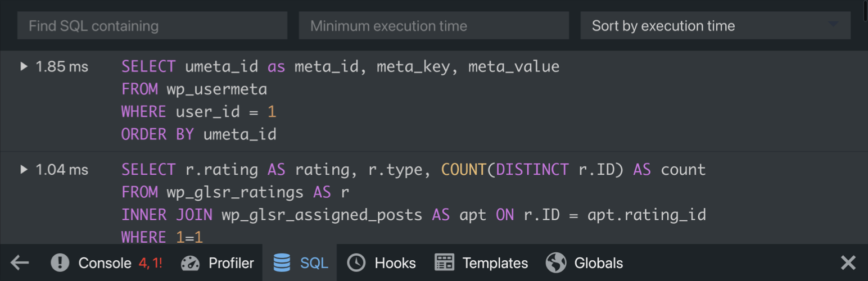Switch to the Globals tab label

(x=599, y=263)
